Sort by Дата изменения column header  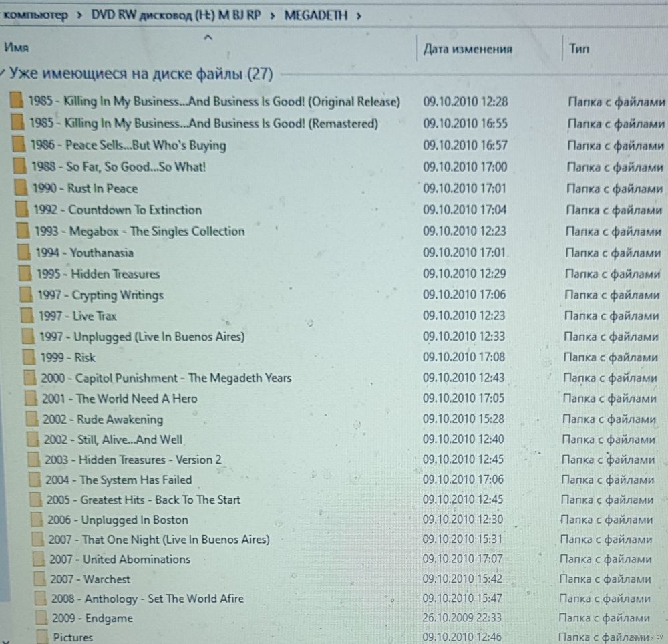(x=468, y=49)
